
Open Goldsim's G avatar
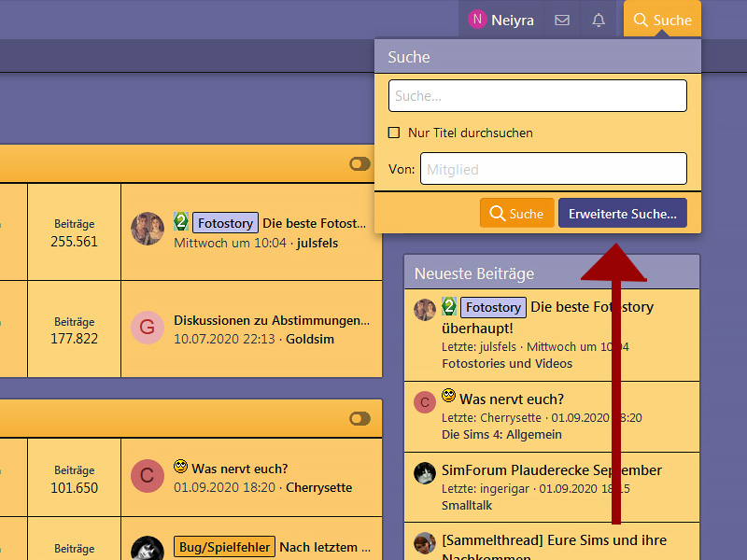point(148,328)
